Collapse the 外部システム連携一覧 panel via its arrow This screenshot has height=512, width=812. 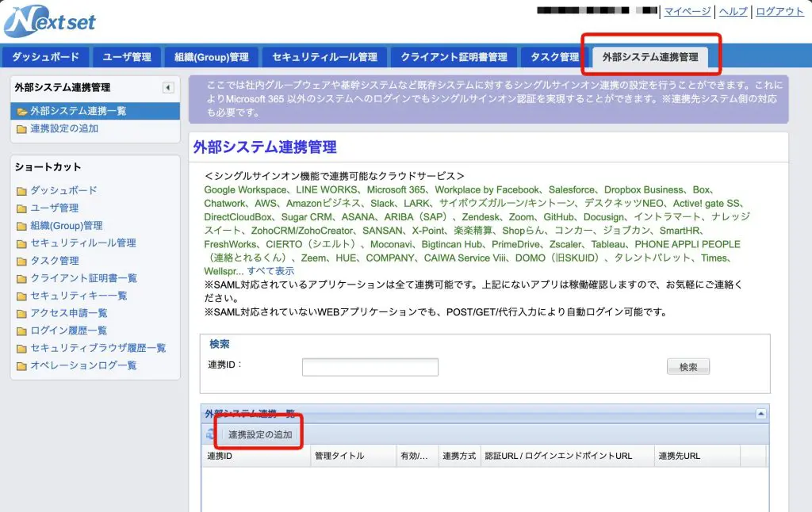pyautogui.click(x=760, y=413)
